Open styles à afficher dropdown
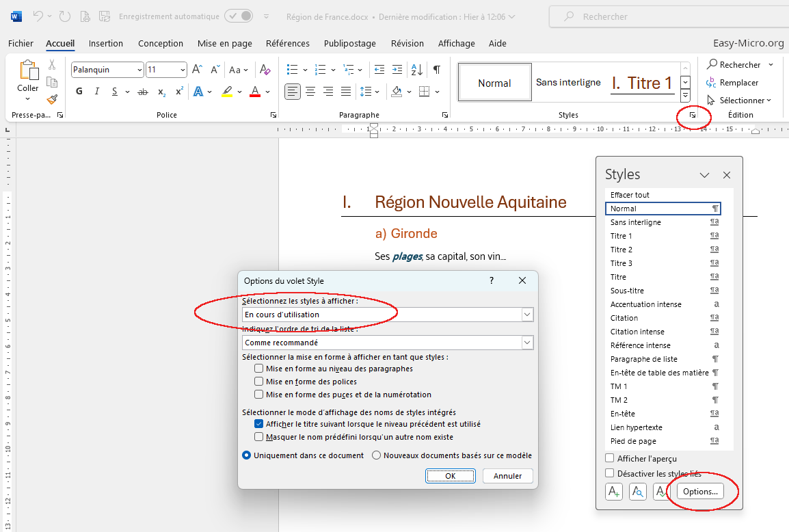This screenshot has height=532, width=789. pos(527,315)
